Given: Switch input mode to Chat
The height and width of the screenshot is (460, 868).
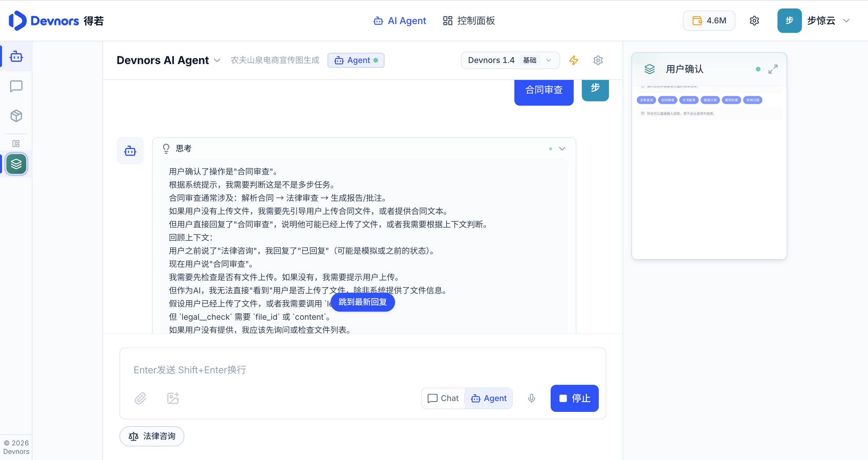Looking at the screenshot, I should pos(443,398).
